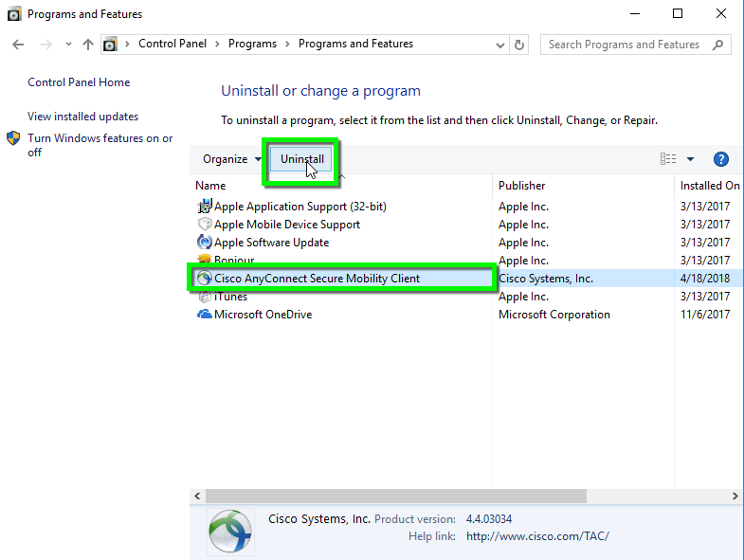Select Programs and Features breadcrumb

(x=355, y=44)
